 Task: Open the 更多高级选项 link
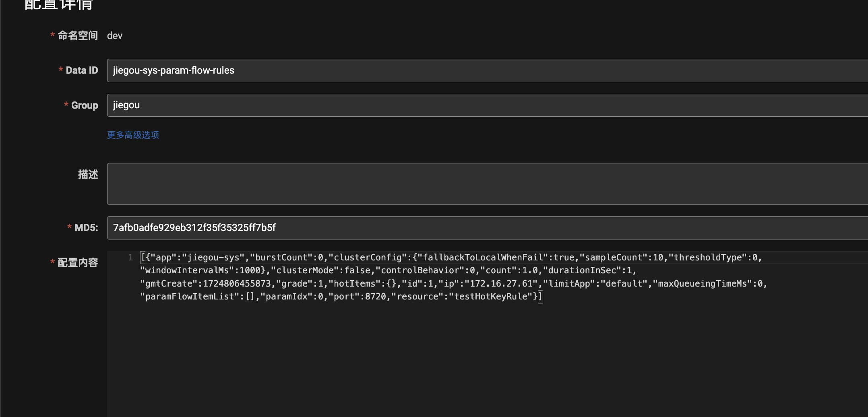[133, 135]
